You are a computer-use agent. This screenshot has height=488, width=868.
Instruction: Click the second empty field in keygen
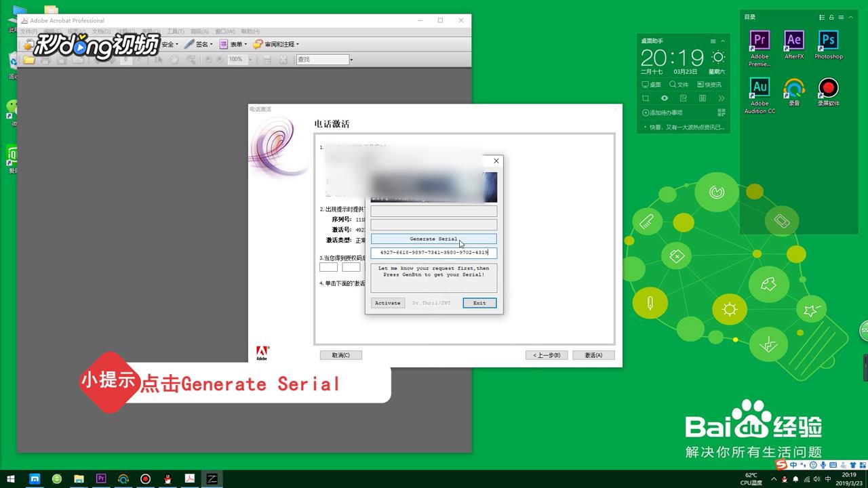433,224
